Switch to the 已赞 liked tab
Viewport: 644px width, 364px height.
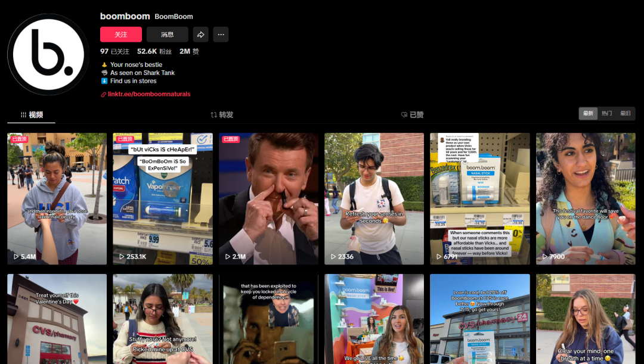coord(413,115)
